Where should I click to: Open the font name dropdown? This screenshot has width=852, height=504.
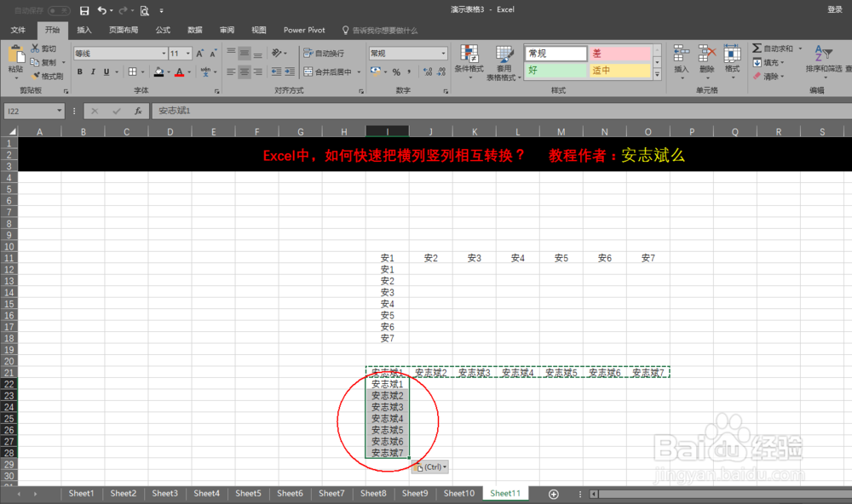click(x=164, y=54)
